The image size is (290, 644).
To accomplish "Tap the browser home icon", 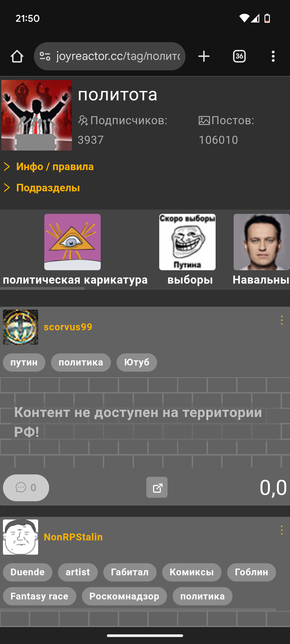I will tap(17, 56).
